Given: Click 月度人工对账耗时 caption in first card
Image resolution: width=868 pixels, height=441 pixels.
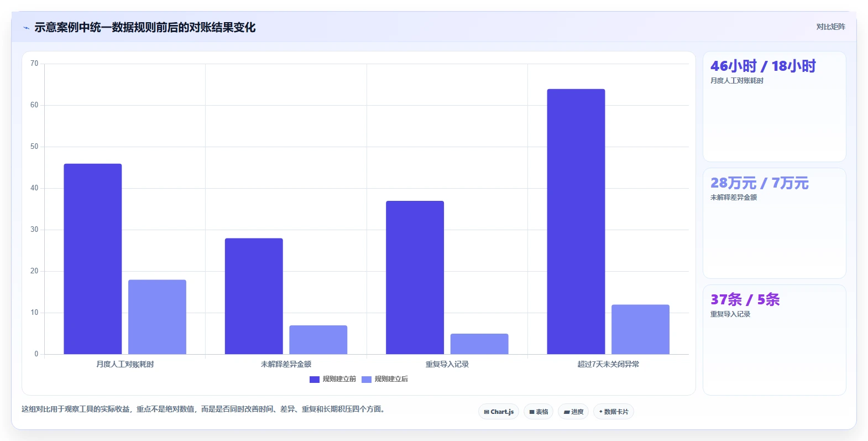Looking at the screenshot, I should (x=736, y=81).
